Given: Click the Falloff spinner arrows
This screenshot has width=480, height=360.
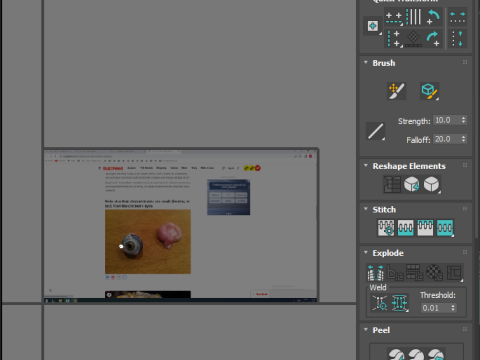Looking at the screenshot, I should pyautogui.click(x=463, y=139).
